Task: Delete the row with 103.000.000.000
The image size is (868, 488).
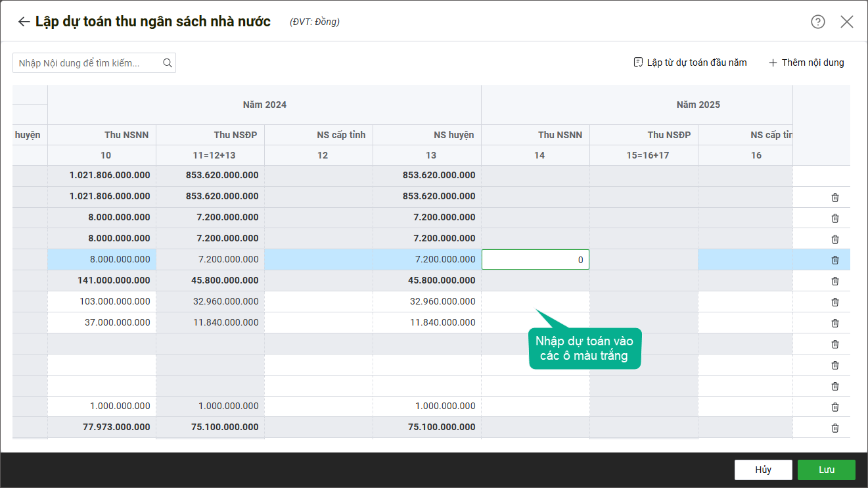Action: pos(834,302)
